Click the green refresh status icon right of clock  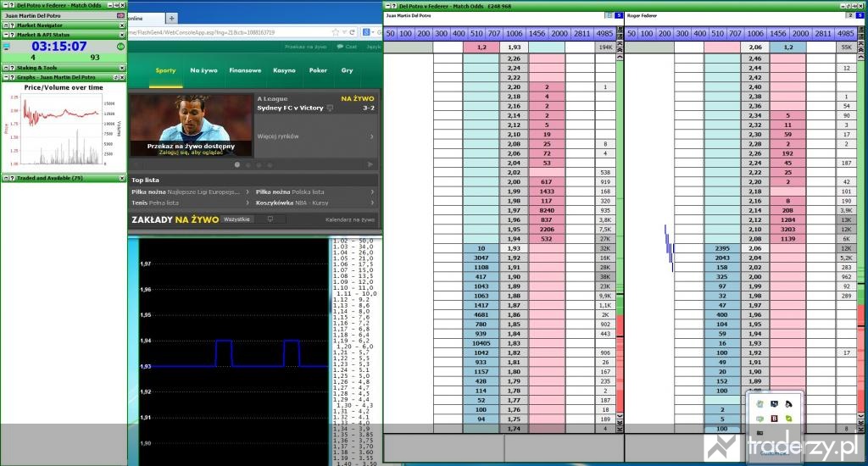coord(120,47)
